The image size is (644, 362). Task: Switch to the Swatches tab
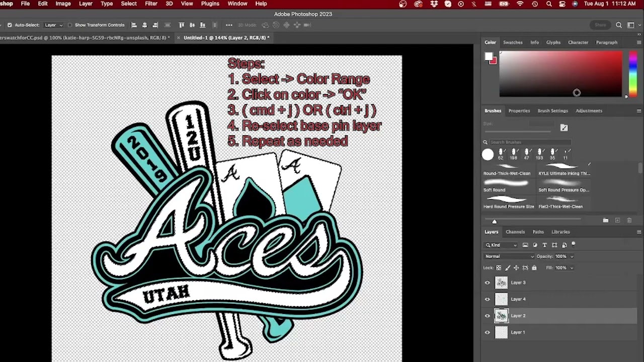click(x=513, y=42)
